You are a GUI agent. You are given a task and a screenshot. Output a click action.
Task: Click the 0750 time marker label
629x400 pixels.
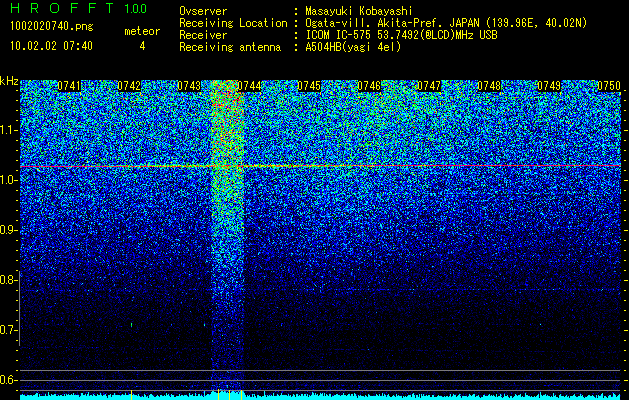point(609,86)
